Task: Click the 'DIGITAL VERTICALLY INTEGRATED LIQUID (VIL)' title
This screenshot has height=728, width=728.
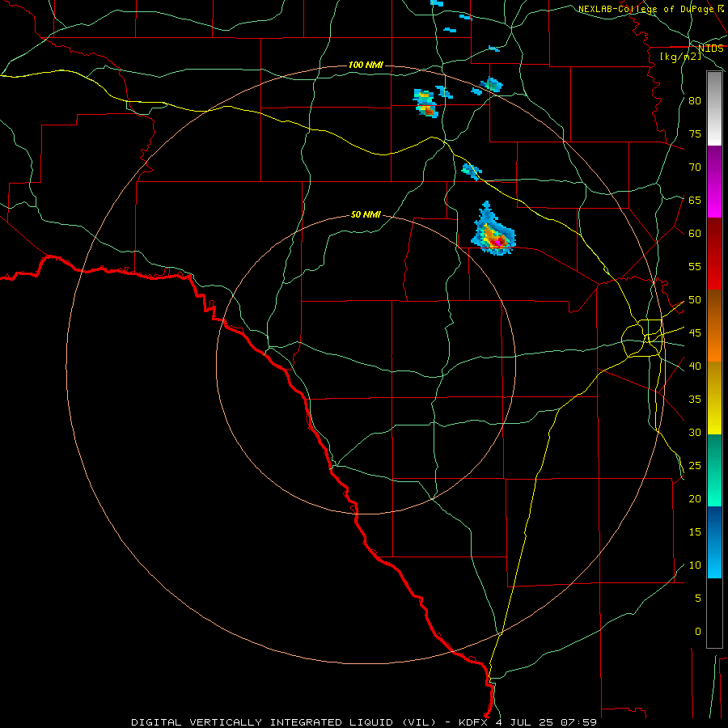Action: tap(283, 722)
